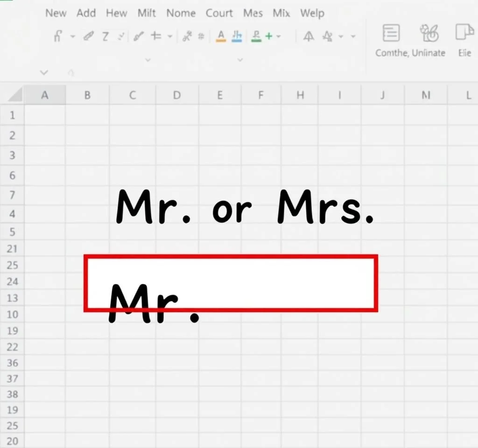The height and width of the screenshot is (448, 478).
Task: Toggle the Z formatting option in the toolbar
Action: pos(105,36)
